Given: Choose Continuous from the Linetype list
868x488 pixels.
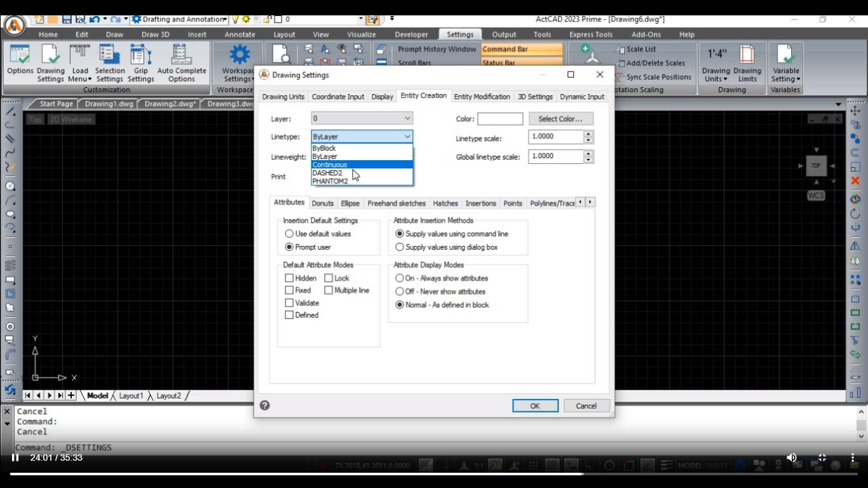Looking at the screenshot, I should point(362,165).
